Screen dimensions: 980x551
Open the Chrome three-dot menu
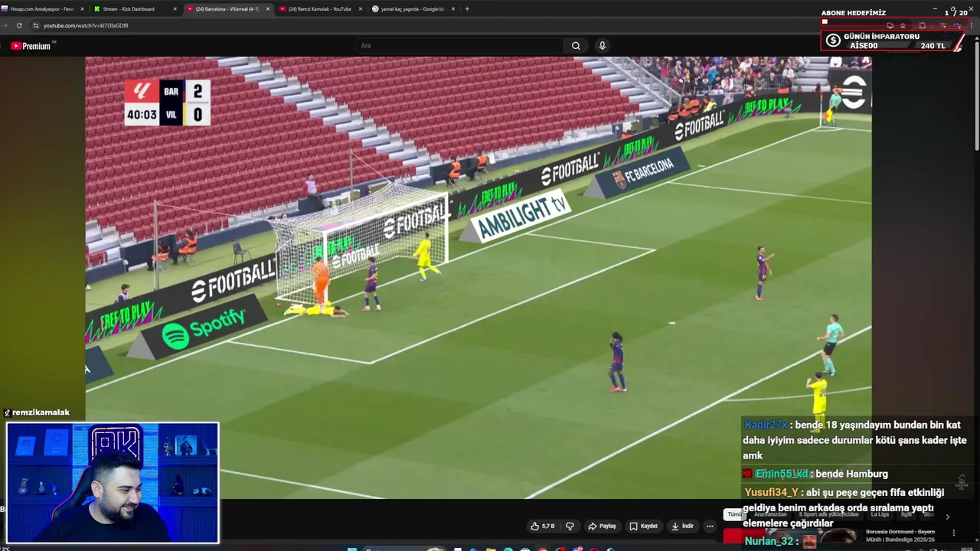[x=972, y=25]
